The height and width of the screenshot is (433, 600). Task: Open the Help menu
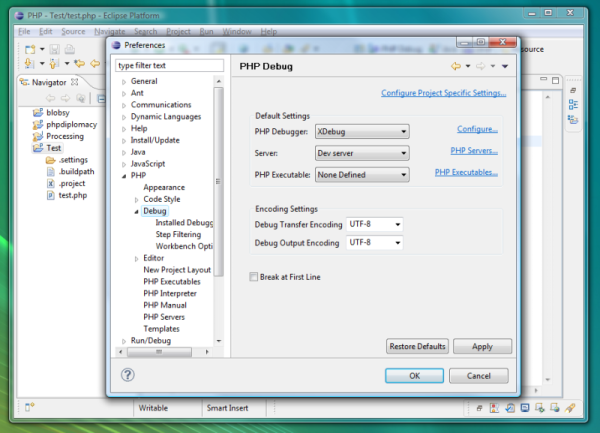tap(269, 31)
